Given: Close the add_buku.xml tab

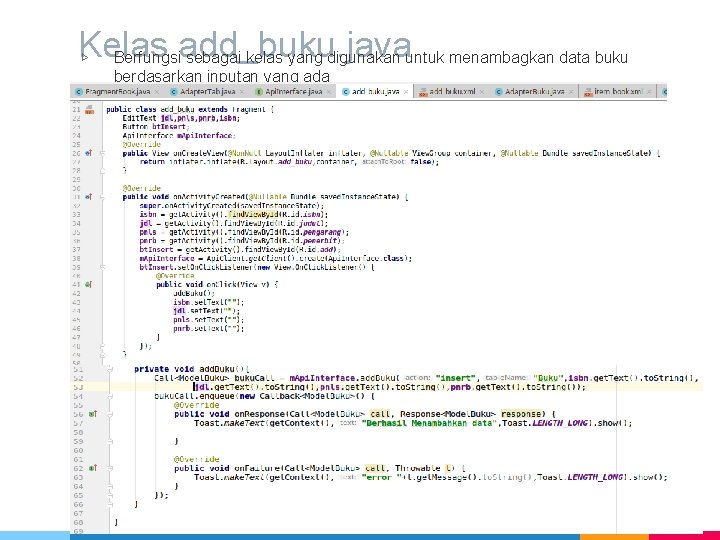Looking at the screenshot, I should [x=482, y=92].
